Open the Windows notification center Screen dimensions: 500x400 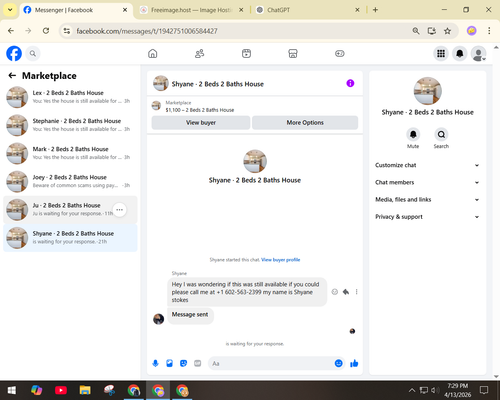click(x=484, y=390)
